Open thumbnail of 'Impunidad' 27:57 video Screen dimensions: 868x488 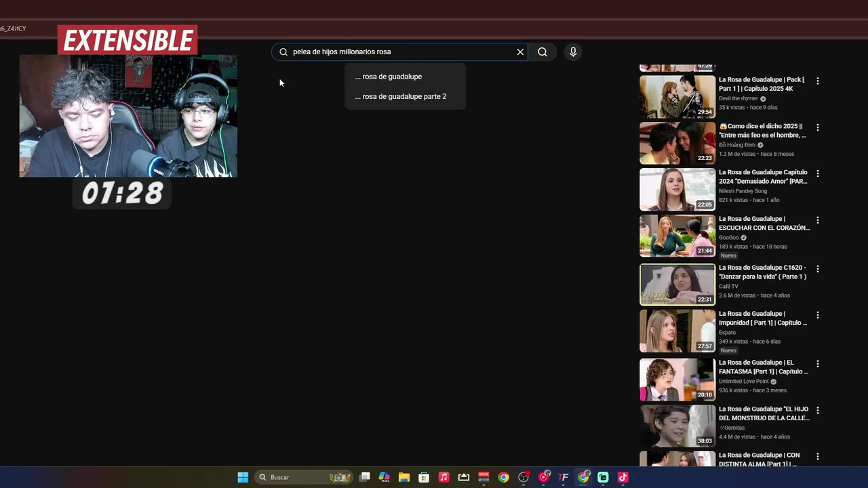click(677, 331)
